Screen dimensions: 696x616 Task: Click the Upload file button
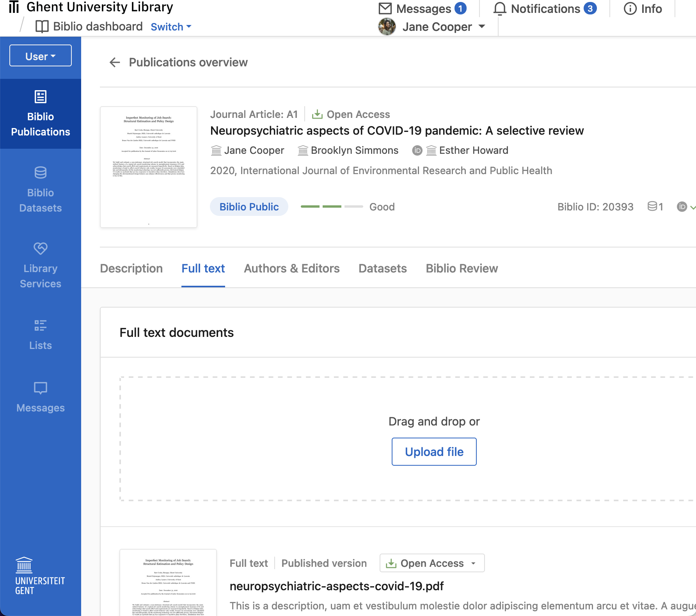point(434,452)
